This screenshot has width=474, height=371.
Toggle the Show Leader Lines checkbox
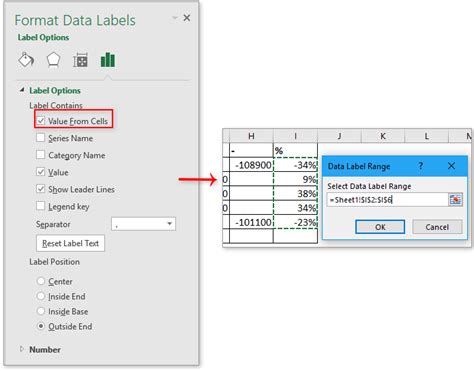pos(41,189)
